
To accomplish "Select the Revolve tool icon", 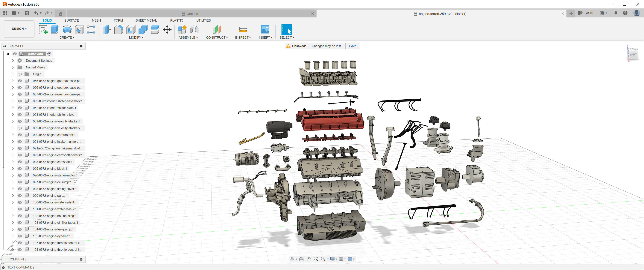I will [67, 30].
